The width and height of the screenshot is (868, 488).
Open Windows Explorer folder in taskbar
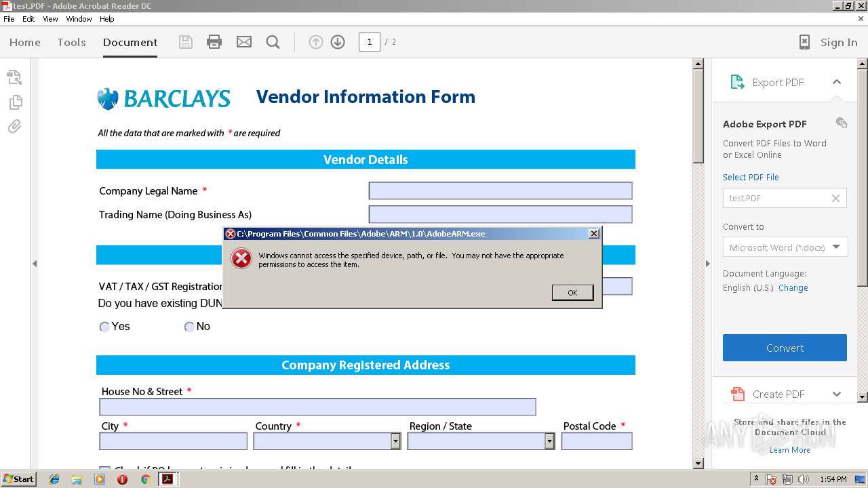tap(77, 479)
